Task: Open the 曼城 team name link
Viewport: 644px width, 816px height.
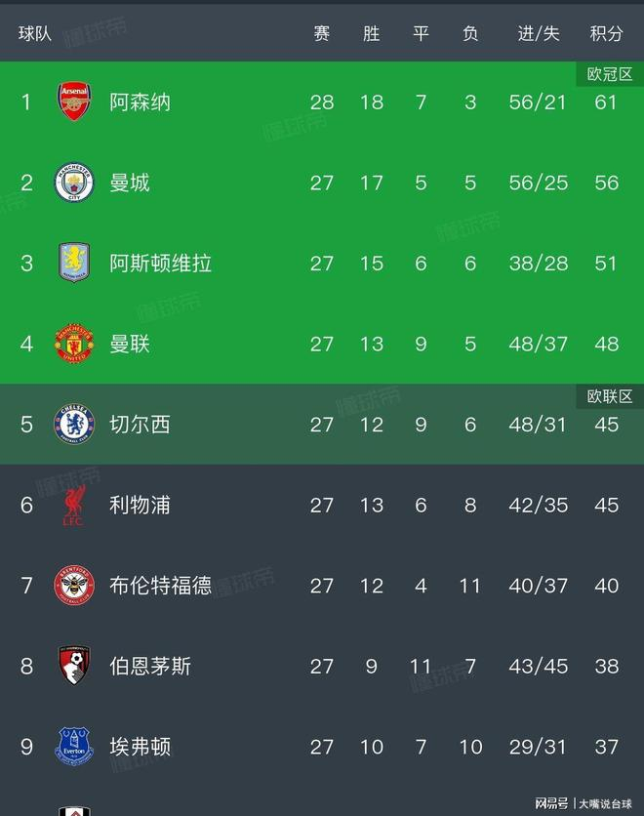Action: (x=130, y=183)
